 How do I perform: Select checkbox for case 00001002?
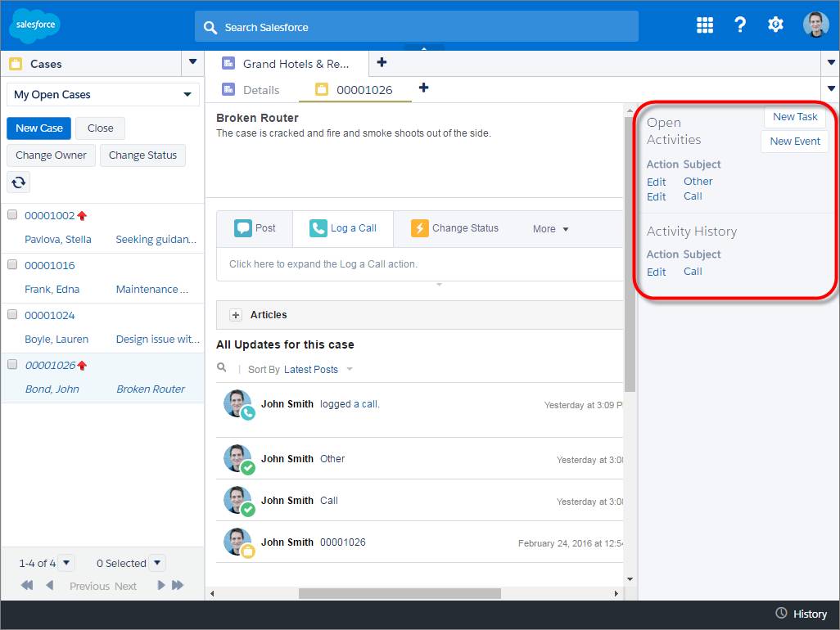(12, 214)
